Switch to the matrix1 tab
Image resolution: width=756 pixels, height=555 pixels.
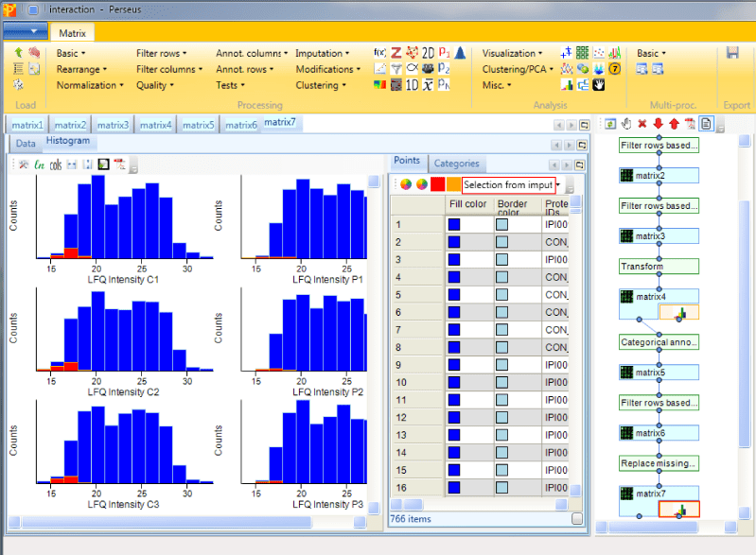click(x=27, y=125)
